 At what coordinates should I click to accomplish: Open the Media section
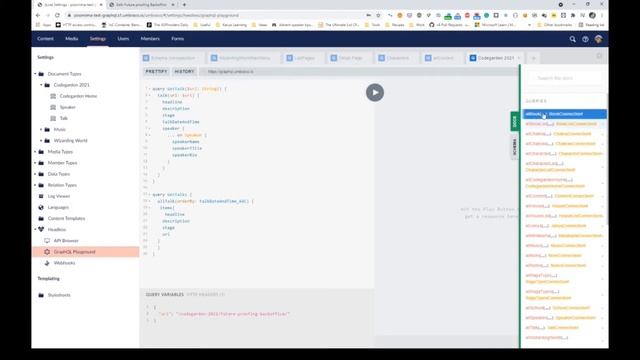(72, 39)
